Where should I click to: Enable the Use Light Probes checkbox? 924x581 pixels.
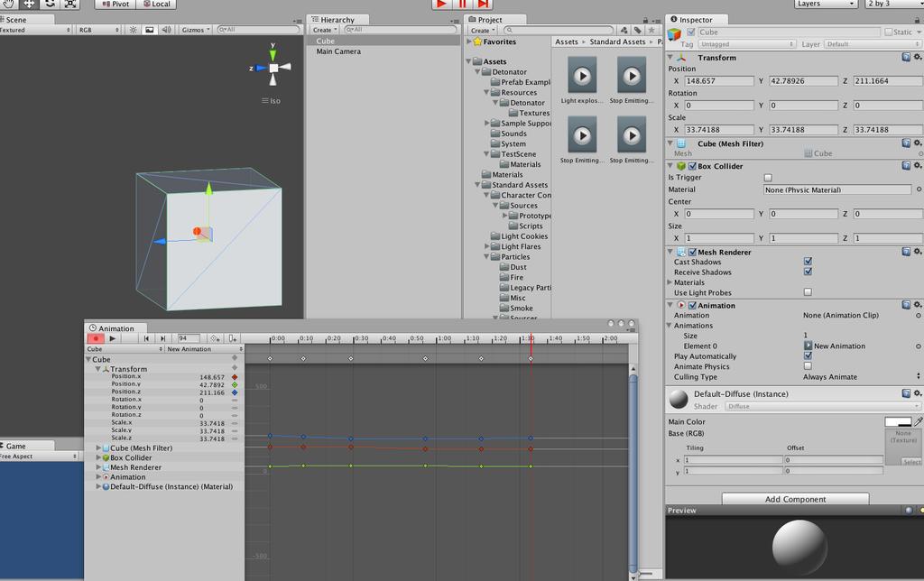point(808,291)
